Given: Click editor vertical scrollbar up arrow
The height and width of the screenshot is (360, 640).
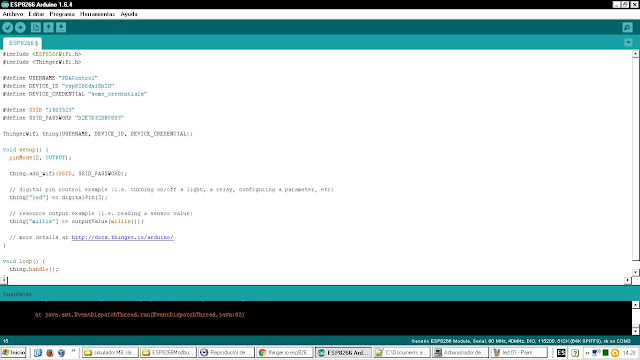Looking at the screenshot, I should tap(636, 53).
